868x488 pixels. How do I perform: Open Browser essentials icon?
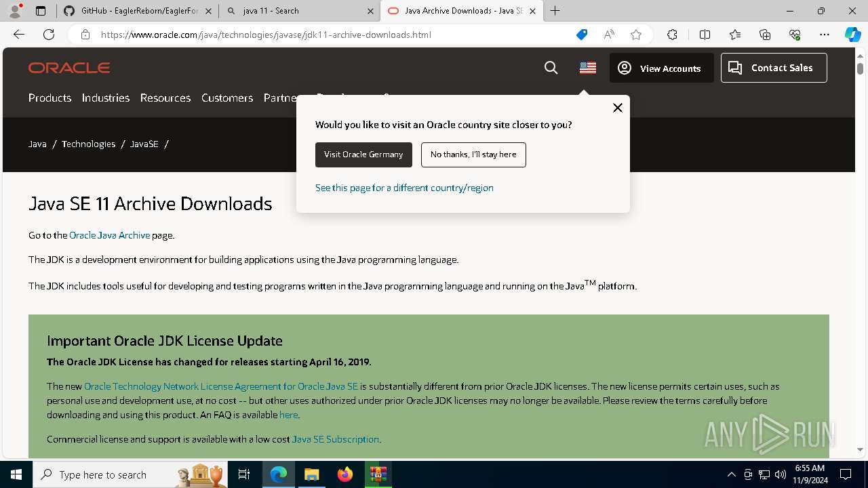point(795,35)
